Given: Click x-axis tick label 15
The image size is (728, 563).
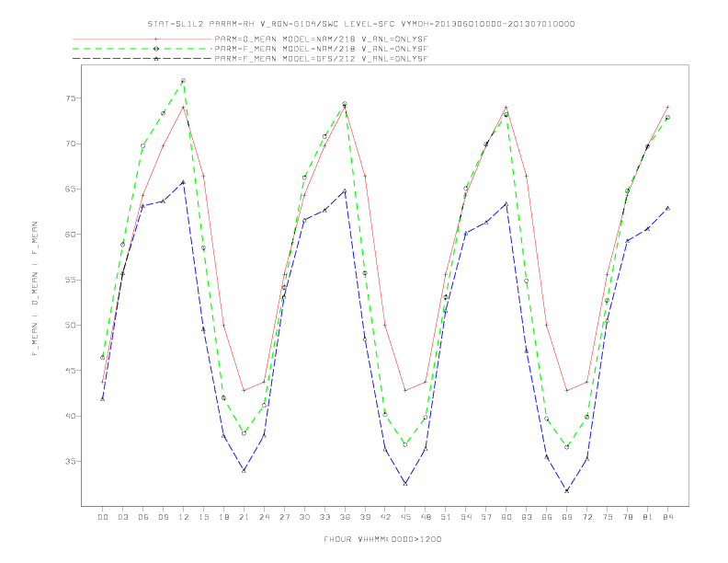Looking at the screenshot, I should [x=203, y=517].
